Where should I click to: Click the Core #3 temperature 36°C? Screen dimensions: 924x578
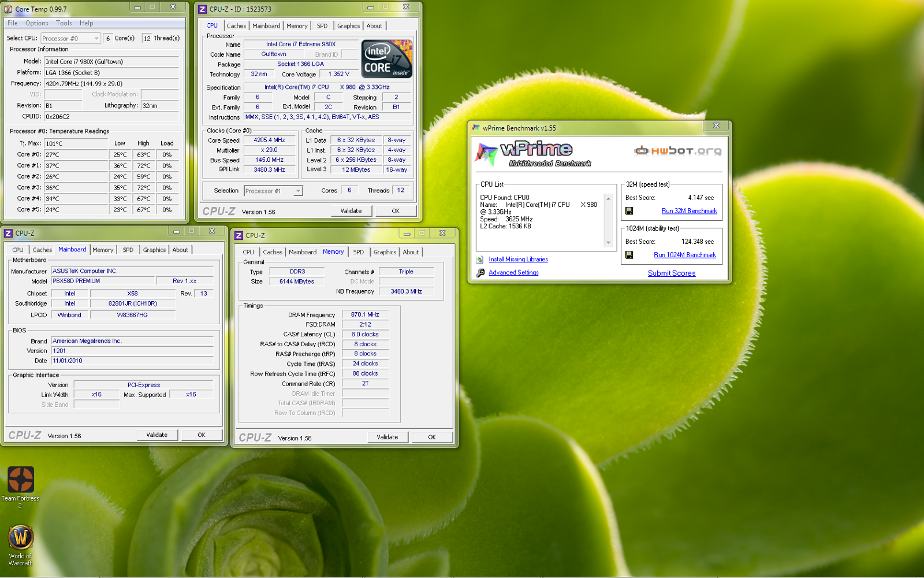[x=76, y=188]
